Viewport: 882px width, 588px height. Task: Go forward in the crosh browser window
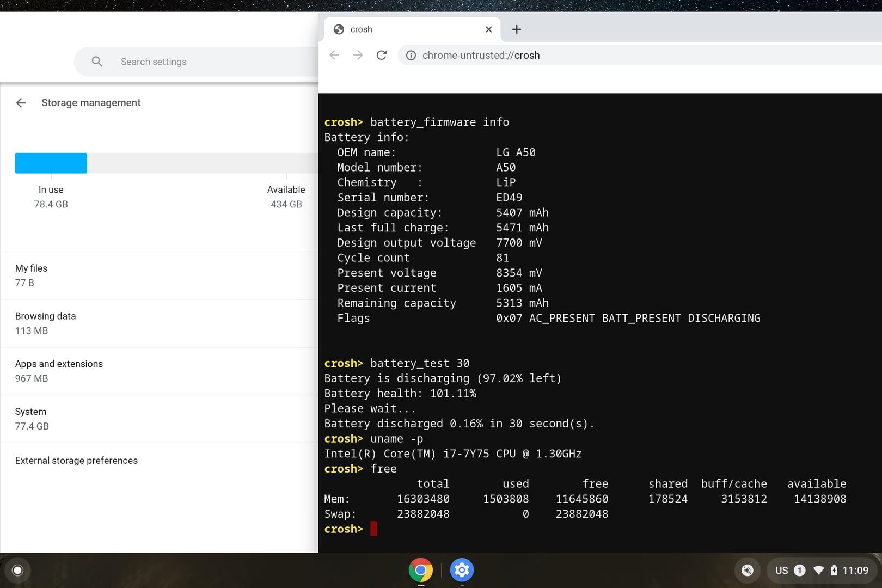tap(358, 55)
